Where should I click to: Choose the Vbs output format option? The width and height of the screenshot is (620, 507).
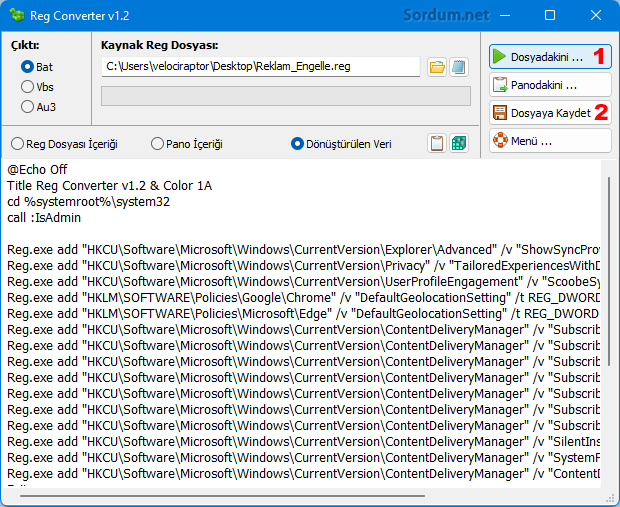(x=28, y=86)
